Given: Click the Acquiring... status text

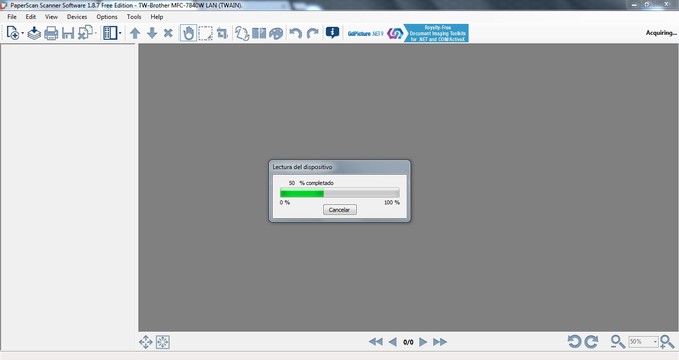Looking at the screenshot, I should pyautogui.click(x=661, y=33).
